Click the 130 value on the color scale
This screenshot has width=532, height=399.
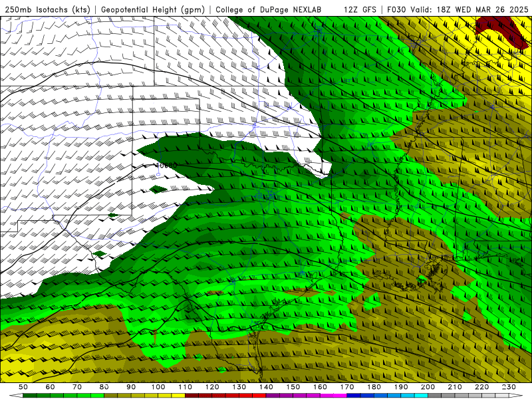[239, 387]
